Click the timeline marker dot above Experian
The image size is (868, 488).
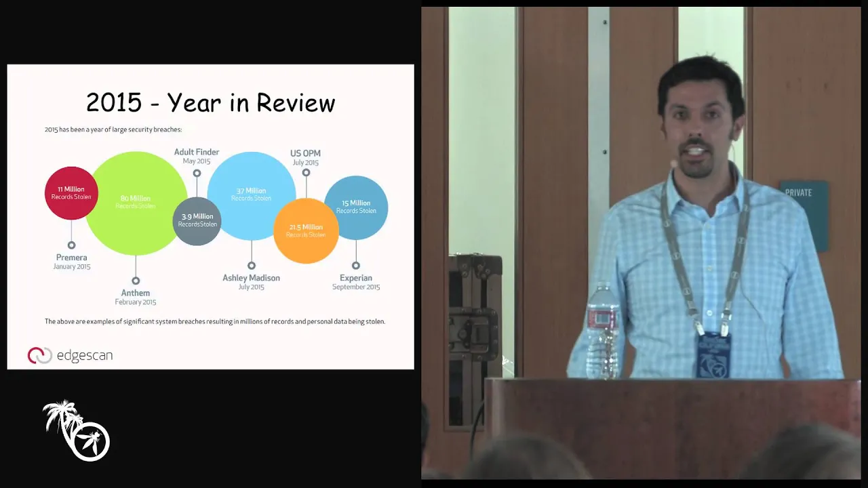(x=356, y=266)
